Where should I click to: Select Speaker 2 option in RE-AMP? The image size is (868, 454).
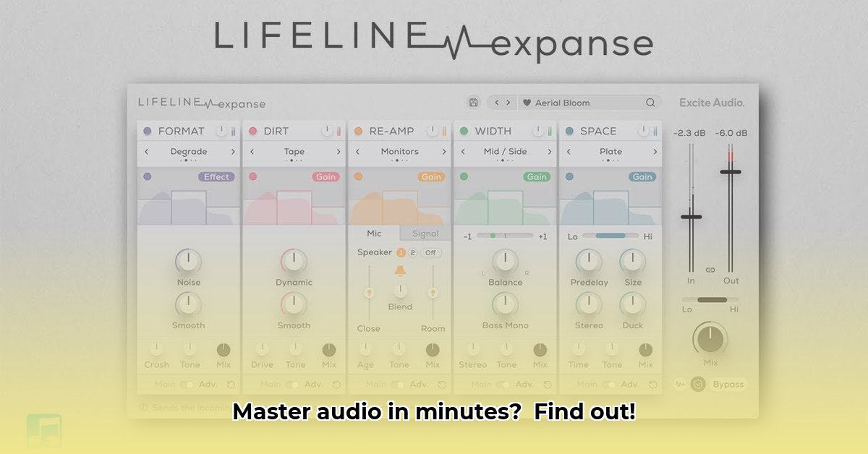[x=412, y=252]
